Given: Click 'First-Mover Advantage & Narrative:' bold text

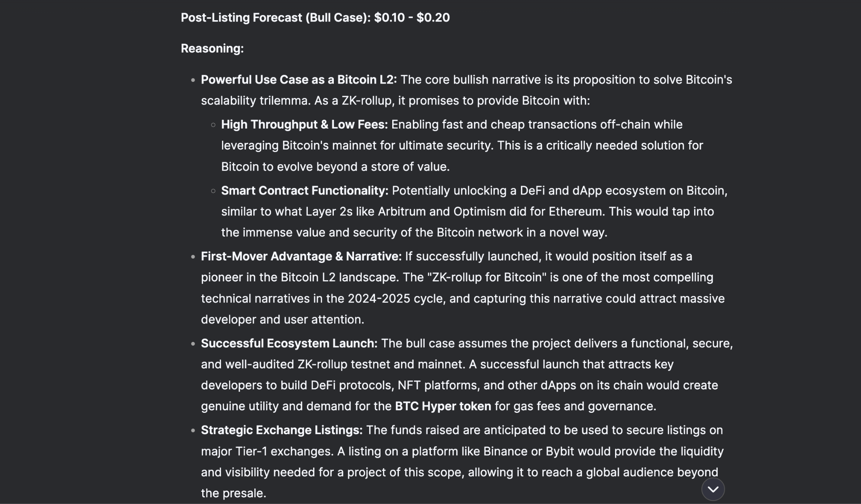Looking at the screenshot, I should click(x=301, y=257).
